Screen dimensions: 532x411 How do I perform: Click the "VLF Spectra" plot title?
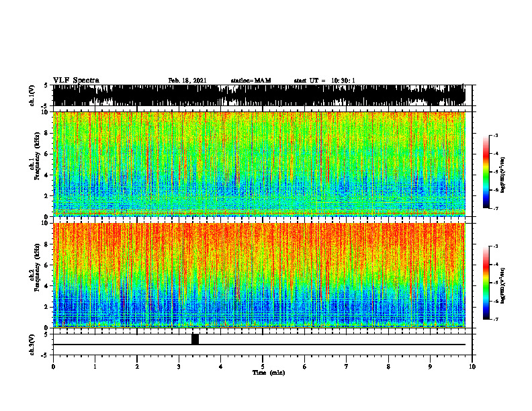pyautogui.click(x=76, y=81)
